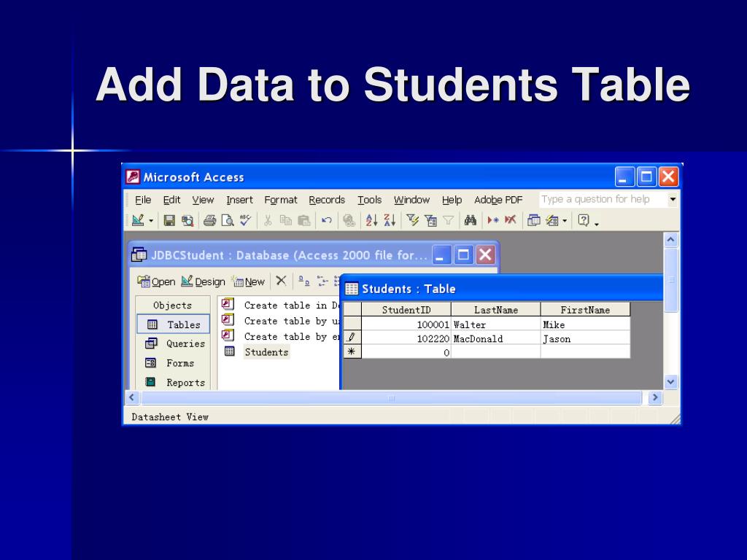Click the Delete Record icon
The image size is (747, 560).
click(x=510, y=220)
